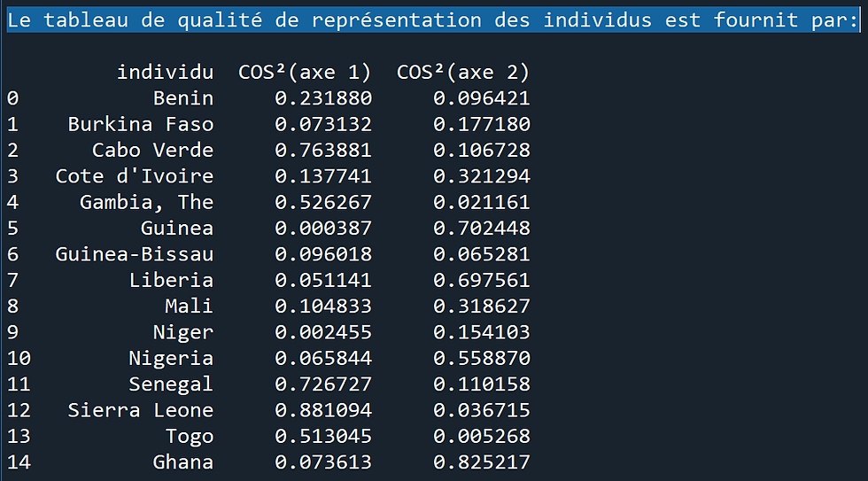Click value 0.002455 for Niger
The image size is (868, 481).
click(323, 332)
